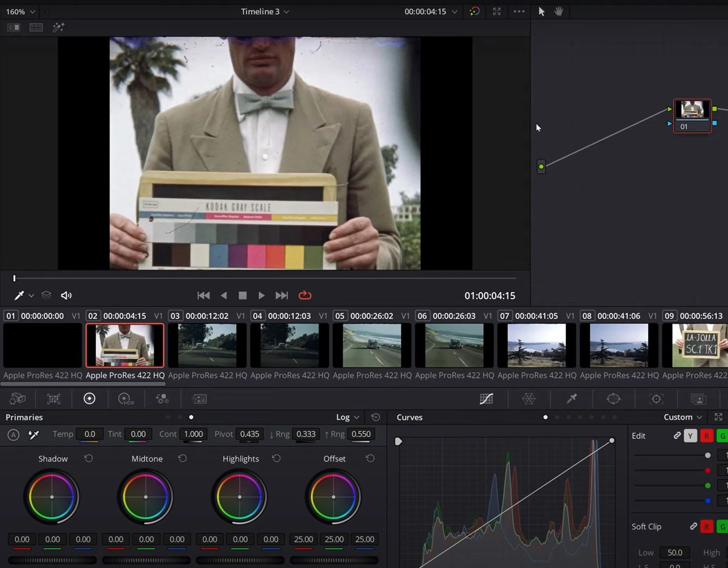The image size is (728, 568).
Task: Open the 160% viewer zoom dropdown
Action: point(20,12)
